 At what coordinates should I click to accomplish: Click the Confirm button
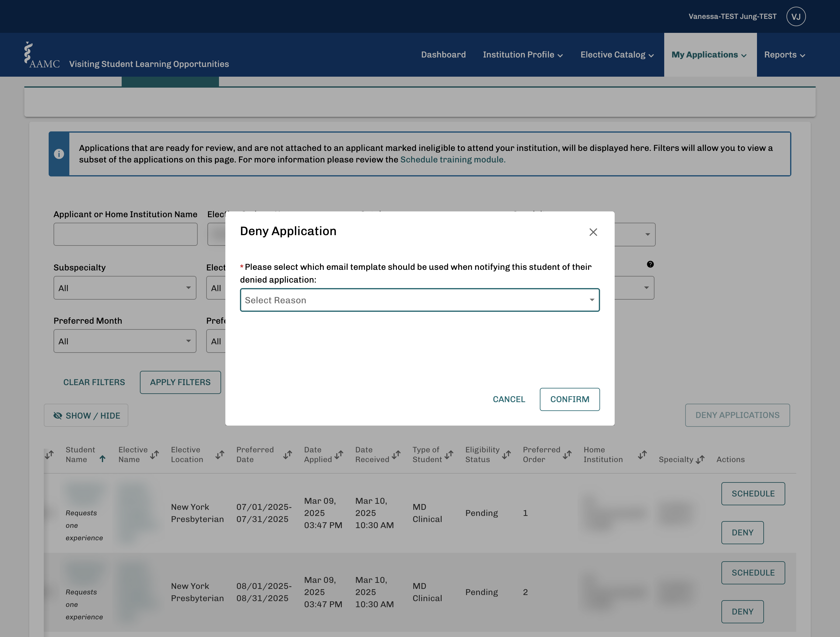570,399
